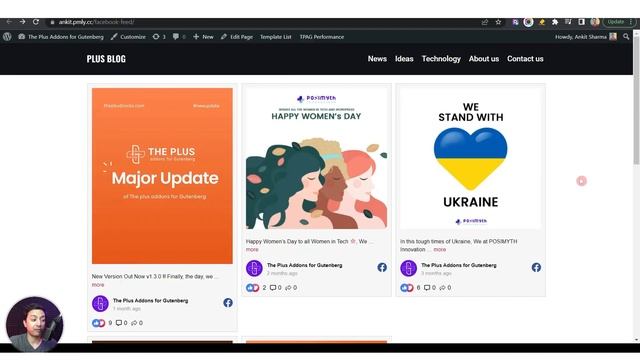Go back with the browser back arrow

coord(9,22)
